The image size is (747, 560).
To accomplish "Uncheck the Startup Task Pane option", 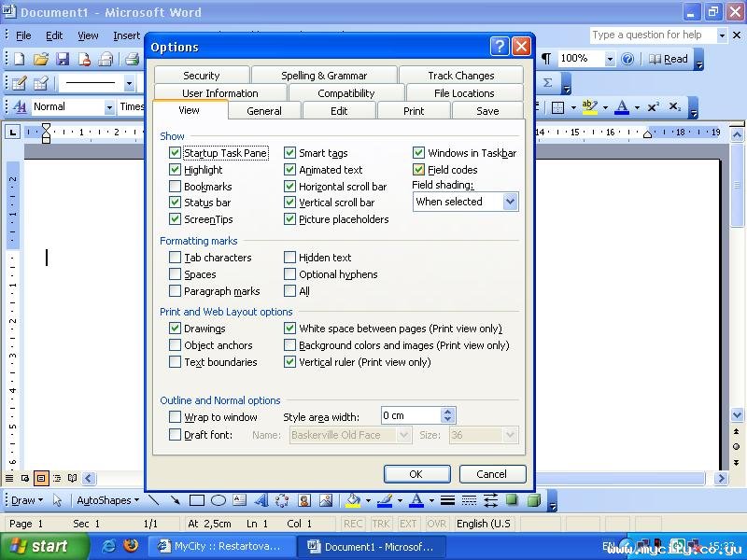I will point(176,153).
